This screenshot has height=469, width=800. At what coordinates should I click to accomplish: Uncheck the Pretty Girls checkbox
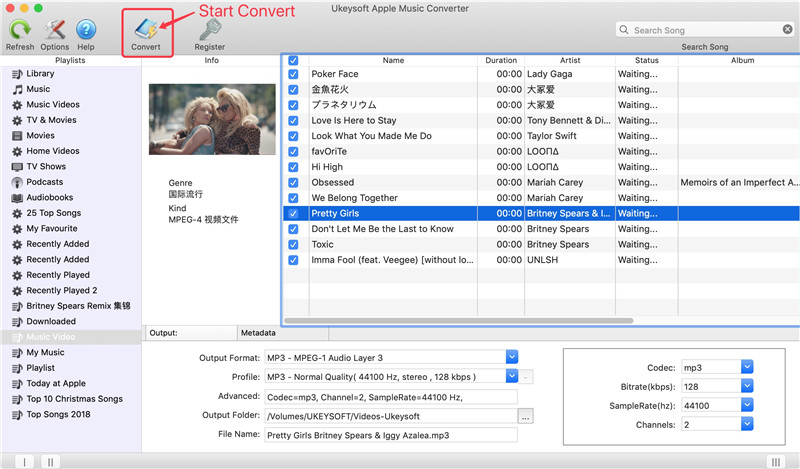click(293, 213)
